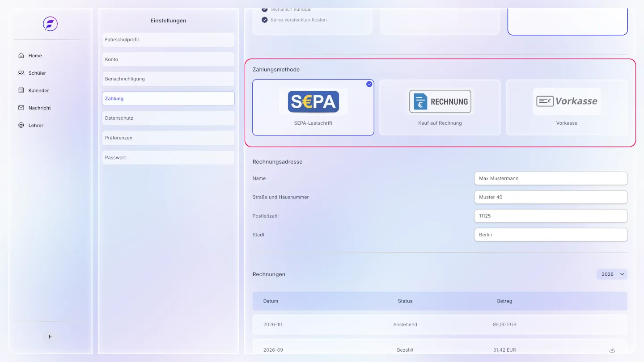Click the Betrag column header
Image resolution: width=644 pixels, height=362 pixels.
click(x=504, y=301)
